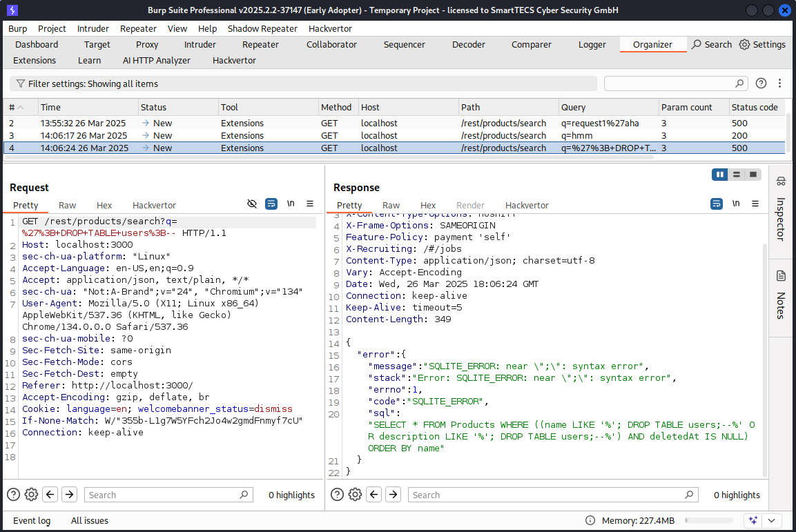796x532 pixels.
Task: Click the table horizontal scrollbar
Action: click(330, 157)
